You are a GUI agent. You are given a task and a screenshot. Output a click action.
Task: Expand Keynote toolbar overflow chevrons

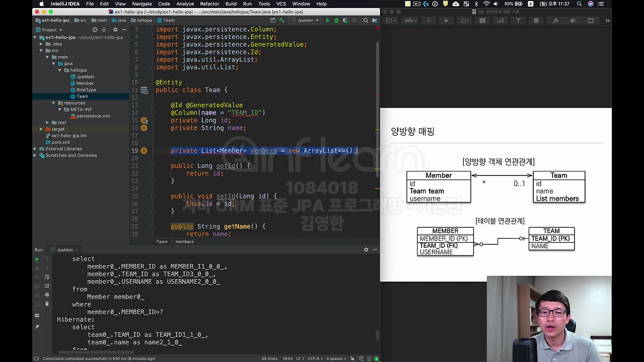pos(607,21)
